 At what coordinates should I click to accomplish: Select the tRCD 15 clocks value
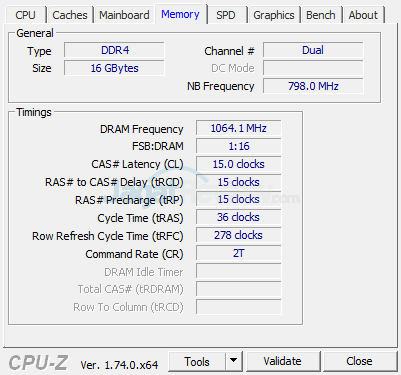239,182
